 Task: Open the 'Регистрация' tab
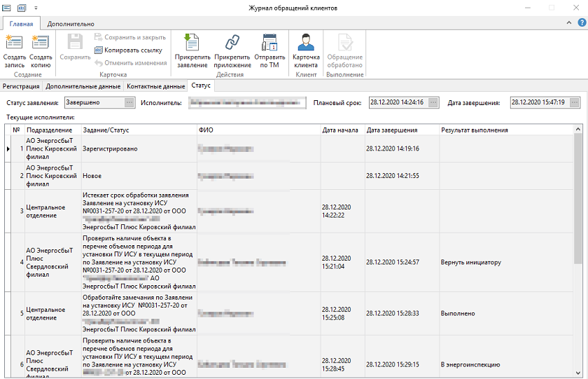(21, 86)
